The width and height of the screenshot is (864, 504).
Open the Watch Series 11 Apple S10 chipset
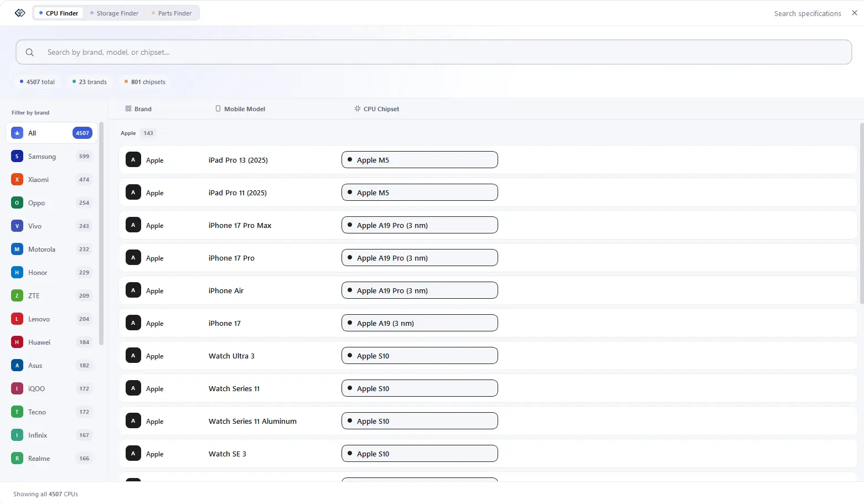pyautogui.click(x=420, y=388)
